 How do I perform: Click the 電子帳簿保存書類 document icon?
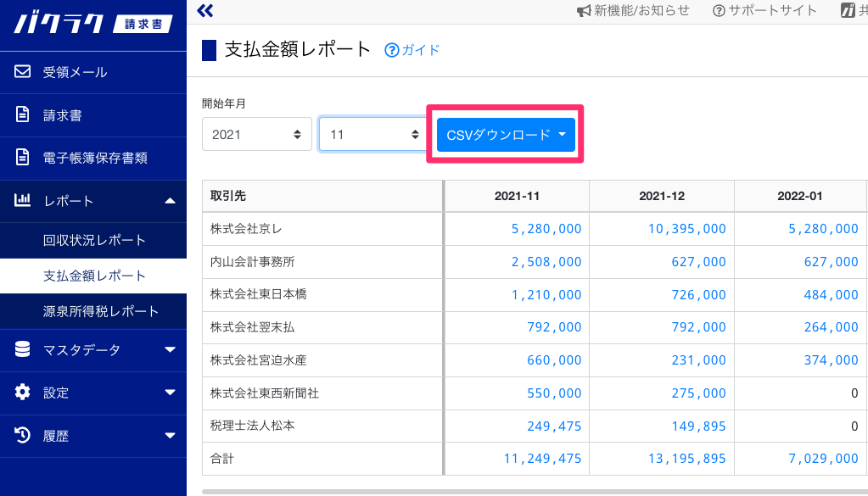(x=22, y=157)
